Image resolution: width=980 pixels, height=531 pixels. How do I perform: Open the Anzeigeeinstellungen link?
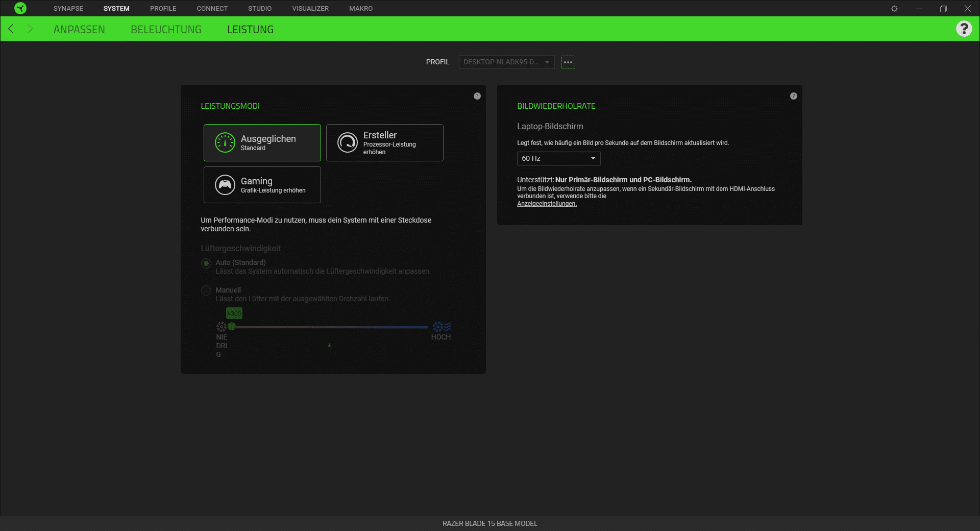point(547,204)
